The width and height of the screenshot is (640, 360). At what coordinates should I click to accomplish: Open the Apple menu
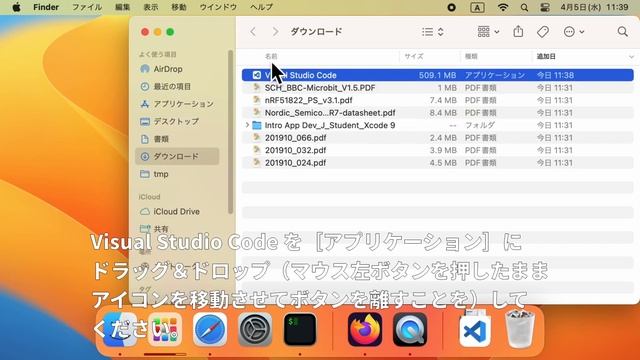(x=16, y=7)
